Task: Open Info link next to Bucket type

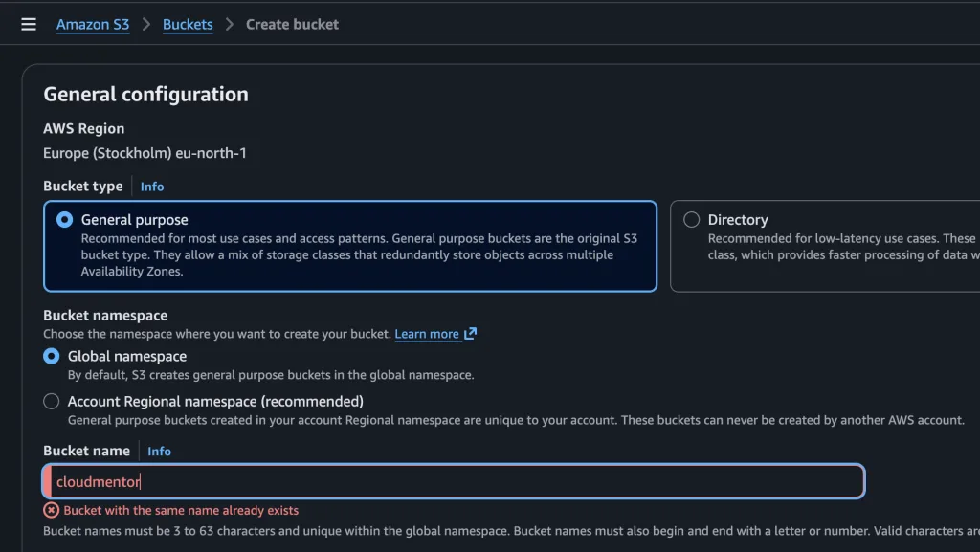Action: (152, 187)
